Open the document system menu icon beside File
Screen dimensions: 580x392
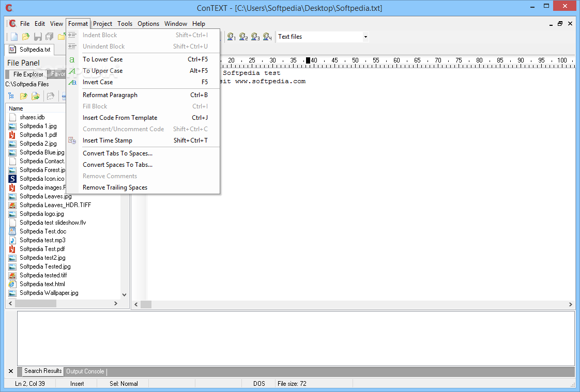(13, 24)
